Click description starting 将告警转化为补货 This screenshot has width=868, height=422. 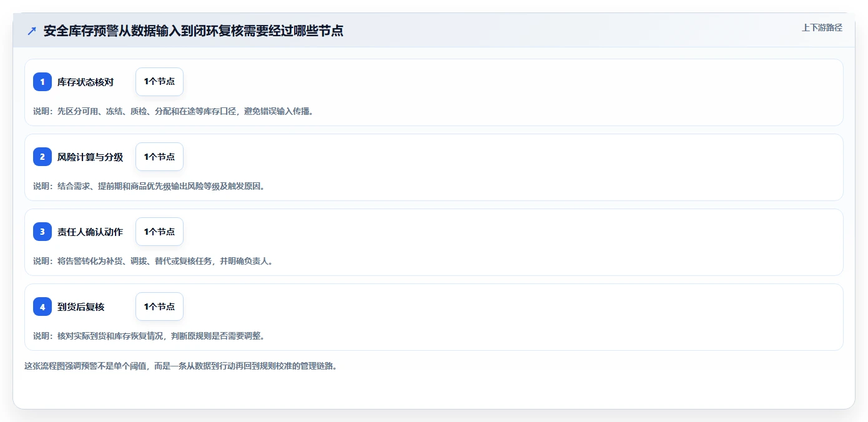(153, 261)
